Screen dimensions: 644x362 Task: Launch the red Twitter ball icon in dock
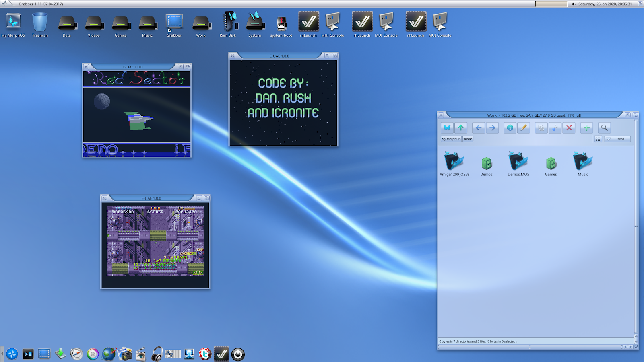coord(205,354)
